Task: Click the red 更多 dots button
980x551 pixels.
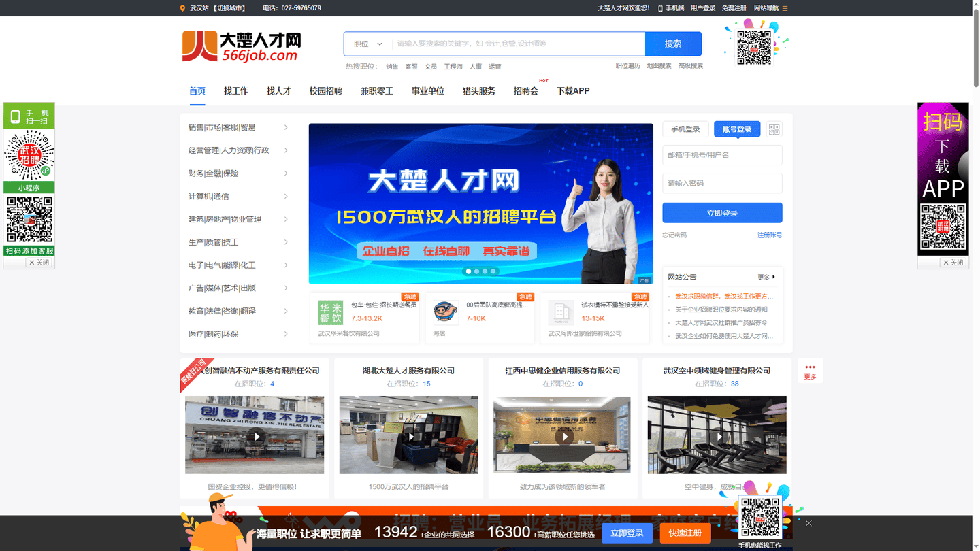Action: click(x=810, y=371)
